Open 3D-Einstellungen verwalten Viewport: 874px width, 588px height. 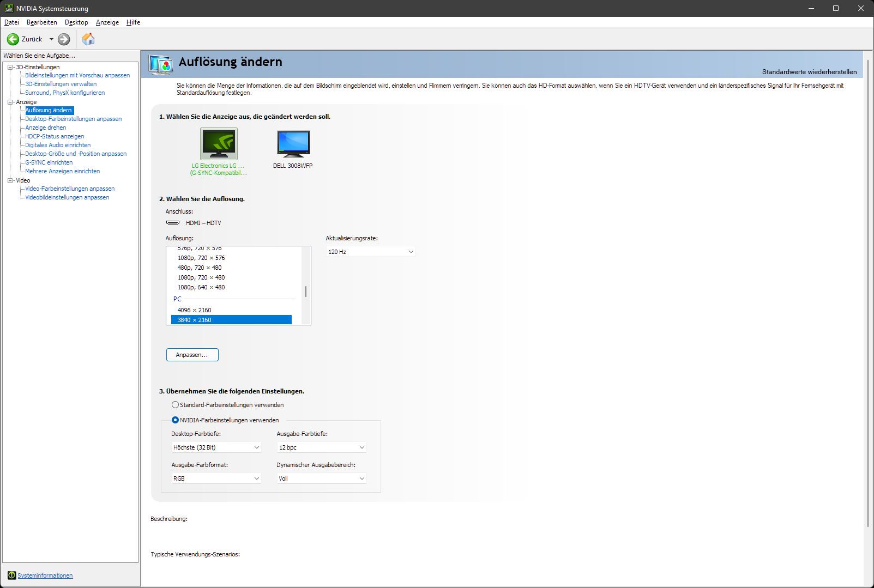[61, 84]
